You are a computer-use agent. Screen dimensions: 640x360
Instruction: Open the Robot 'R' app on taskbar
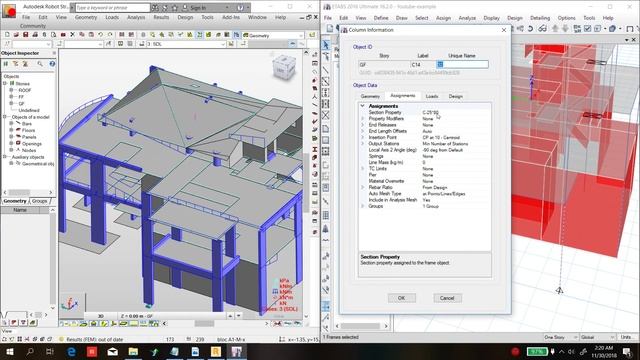tap(216, 351)
